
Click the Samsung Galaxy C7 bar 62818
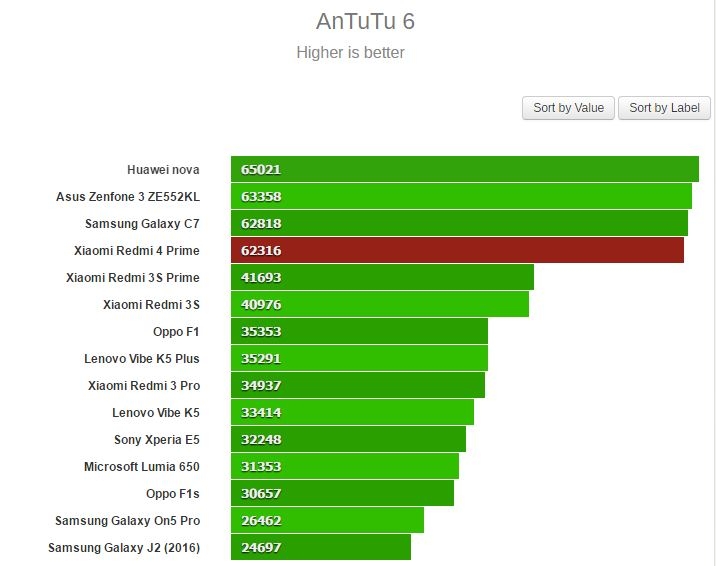tap(459, 223)
